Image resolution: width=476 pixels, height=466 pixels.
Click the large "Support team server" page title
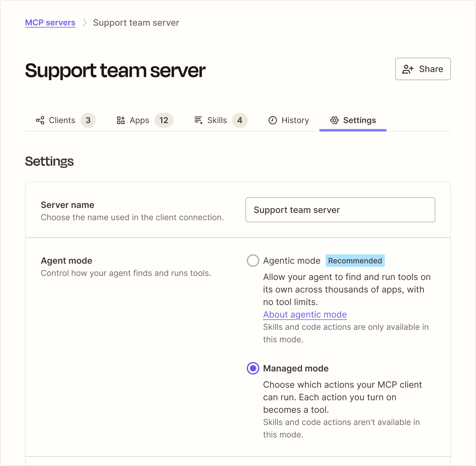(115, 70)
